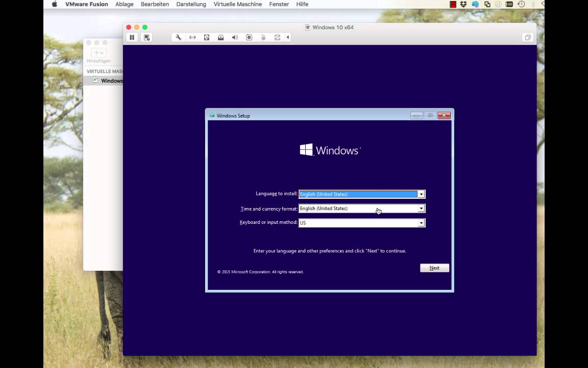Image resolution: width=588 pixels, height=368 pixels.
Task: Open the Bearbeiten menu
Action: (x=155, y=4)
